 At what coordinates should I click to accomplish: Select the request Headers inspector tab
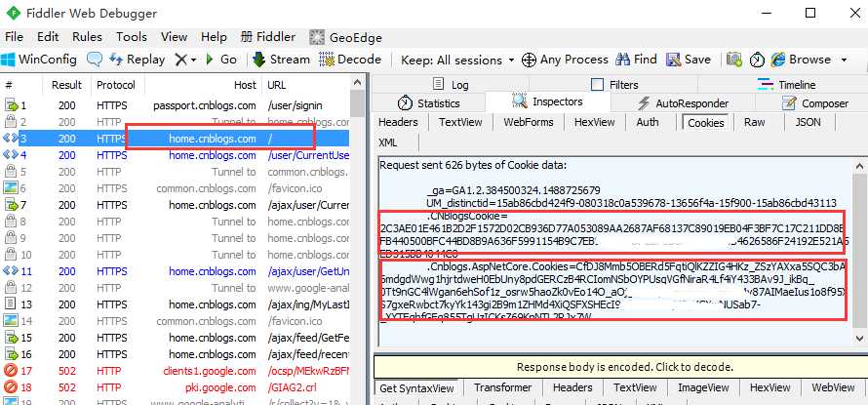[398, 122]
